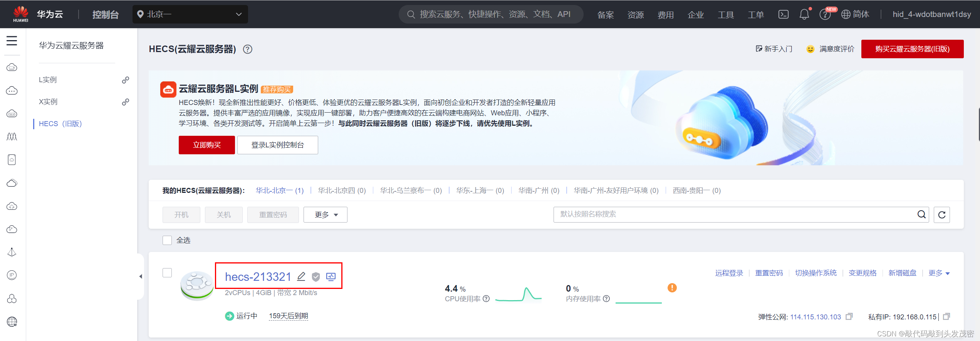Select 华北-乌兰察布一 (0) region tab
Screen dimensions: 980x341
click(411, 191)
